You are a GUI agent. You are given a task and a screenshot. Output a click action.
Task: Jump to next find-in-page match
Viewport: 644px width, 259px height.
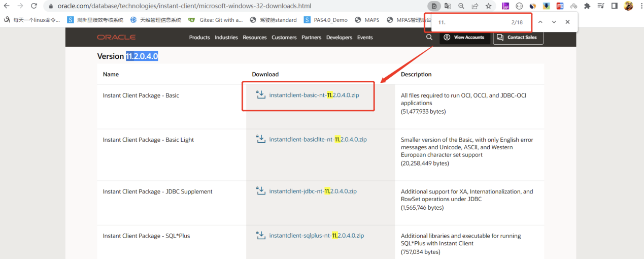[x=554, y=22]
